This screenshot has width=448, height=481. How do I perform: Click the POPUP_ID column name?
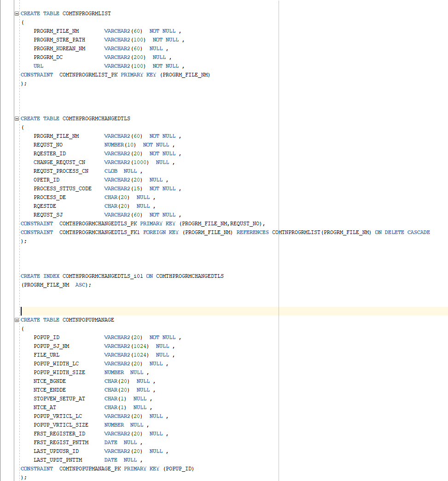[47, 337]
